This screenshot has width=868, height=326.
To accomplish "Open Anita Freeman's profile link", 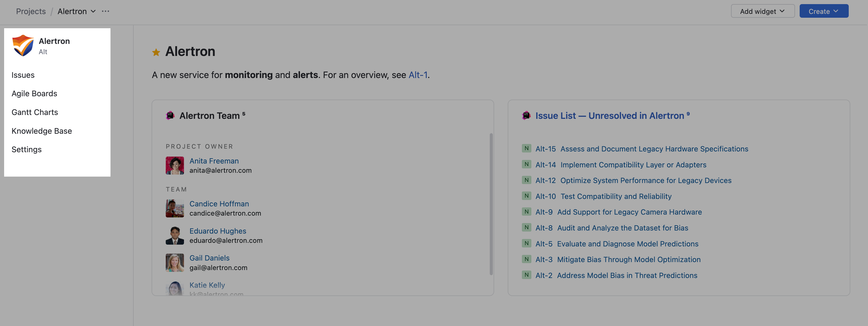I will (x=214, y=161).
